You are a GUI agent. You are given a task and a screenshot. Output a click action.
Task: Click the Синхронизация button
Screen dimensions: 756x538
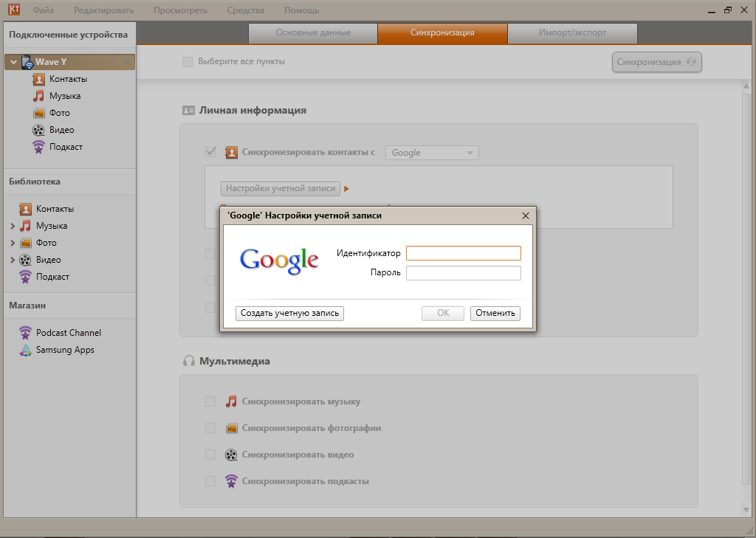656,62
